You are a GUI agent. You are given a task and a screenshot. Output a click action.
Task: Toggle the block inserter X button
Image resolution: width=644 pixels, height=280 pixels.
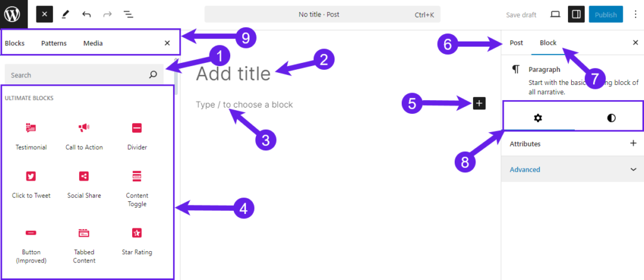[x=45, y=14]
